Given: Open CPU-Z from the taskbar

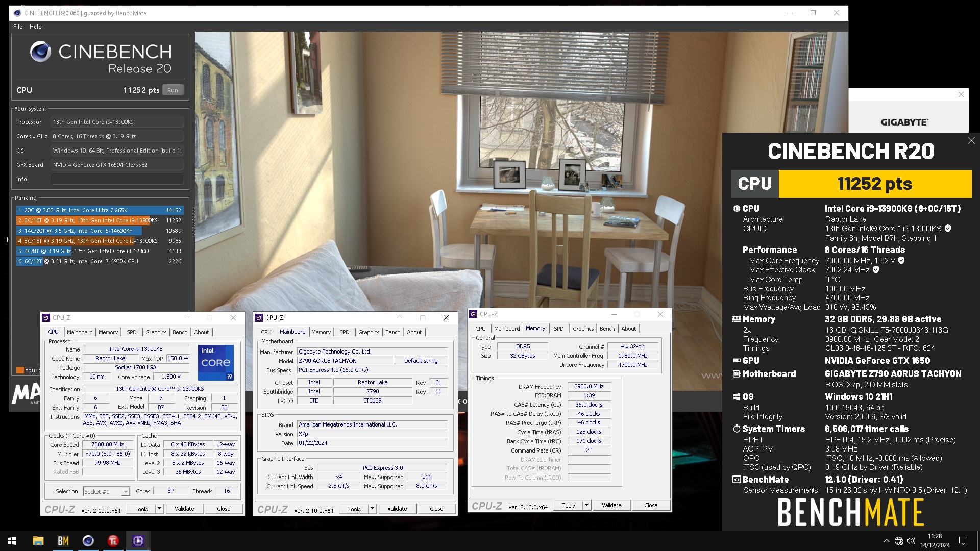Looking at the screenshot, I should (138, 541).
